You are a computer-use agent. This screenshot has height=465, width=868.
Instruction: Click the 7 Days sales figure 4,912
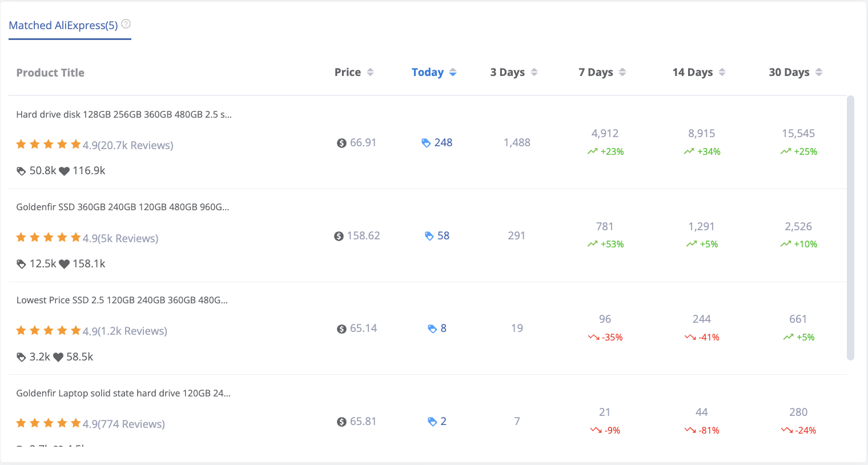click(x=605, y=133)
